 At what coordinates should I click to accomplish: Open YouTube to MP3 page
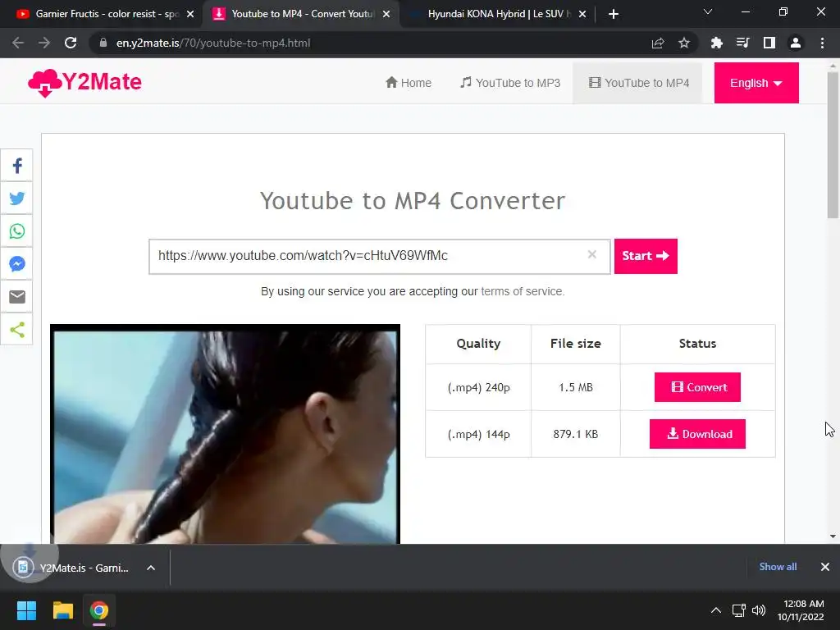click(510, 83)
